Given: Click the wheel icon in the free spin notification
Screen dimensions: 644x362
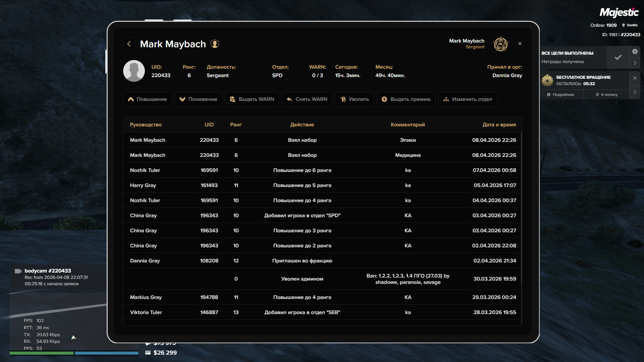Looking at the screenshot, I should pyautogui.click(x=547, y=80).
